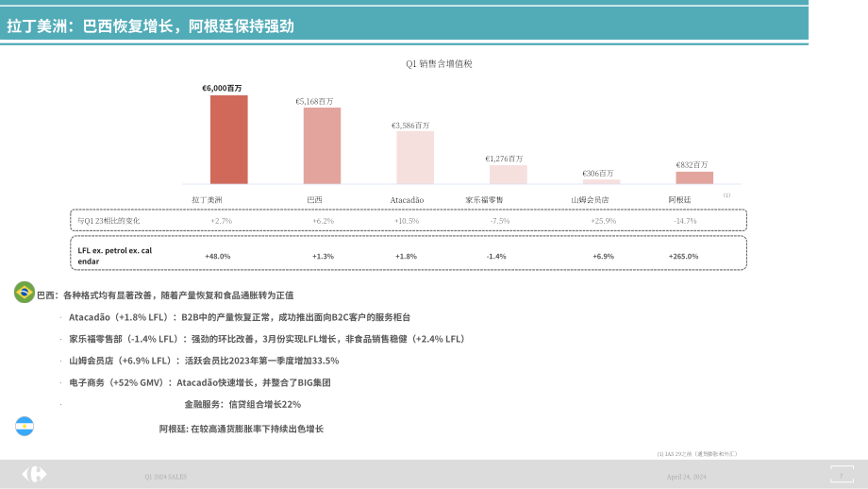
Task: Click the €832百万 value label
Action: [692, 165]
